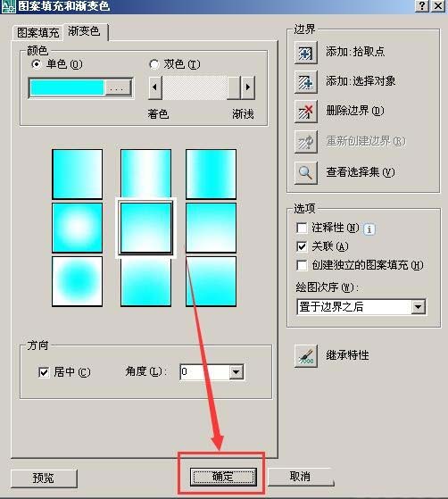Open color picker with the ellipsis button
Viewport: 448px width, 499px height.
pos(118,87)
